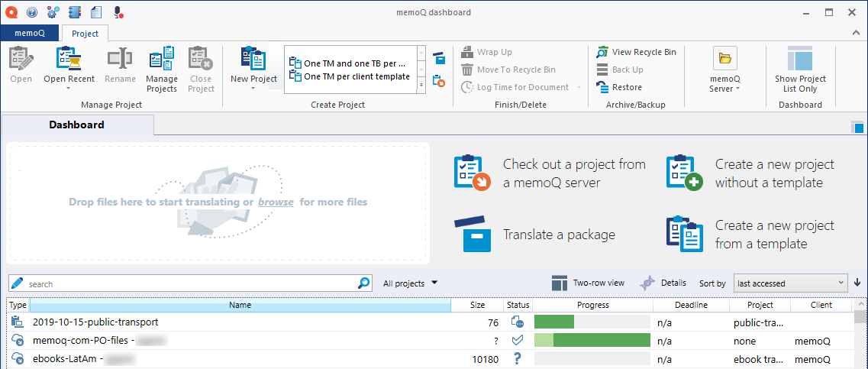868x369 pixels.
Task: Click inside the project search field
Action: pos(189,283)
